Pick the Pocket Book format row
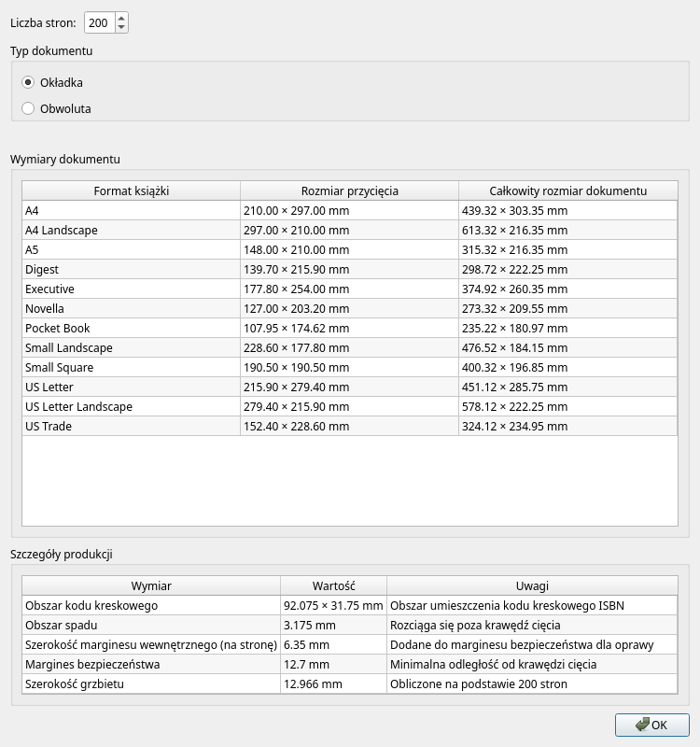This screenshot has height=747, width=700. (131, 328)
